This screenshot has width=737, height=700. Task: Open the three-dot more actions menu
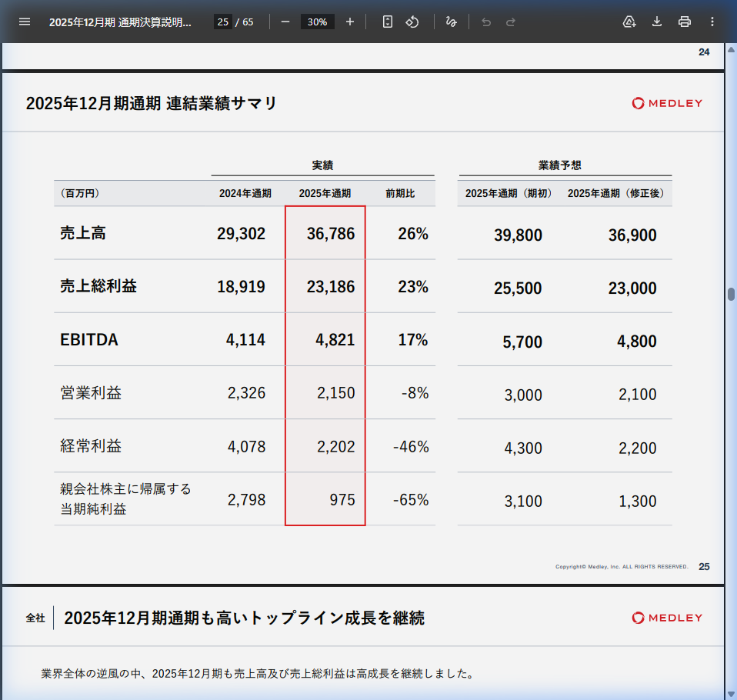[712, 22]
